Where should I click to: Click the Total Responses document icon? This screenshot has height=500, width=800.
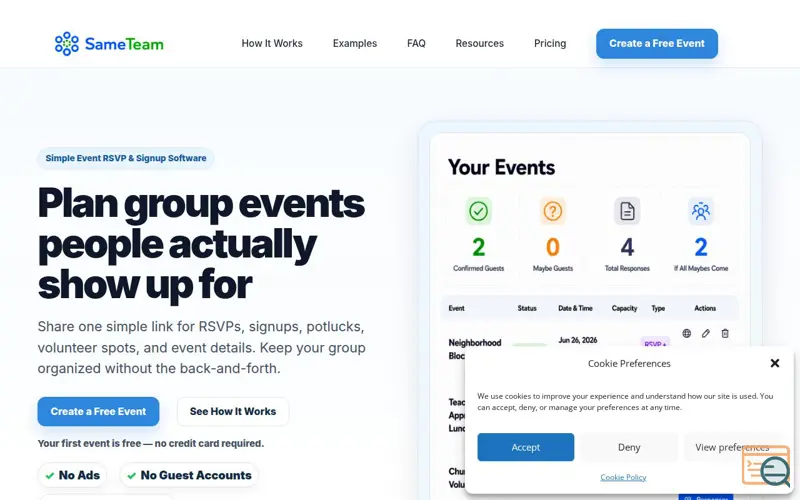627,211
